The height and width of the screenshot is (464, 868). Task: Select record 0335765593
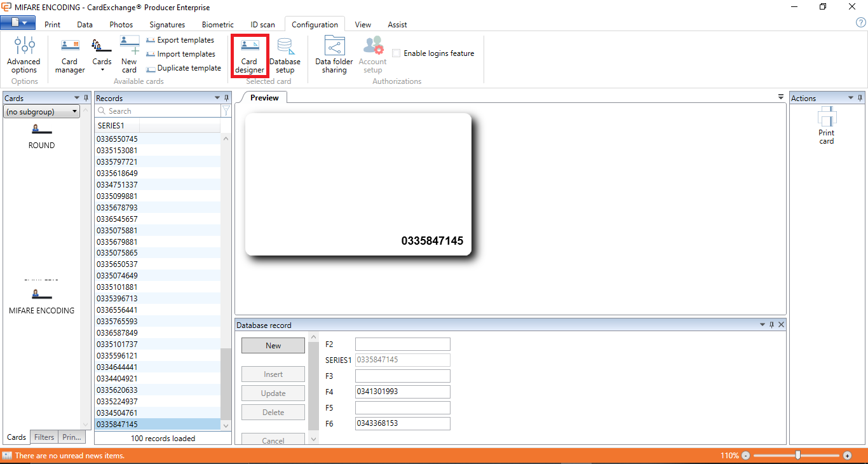pyautogui.click(x=158, y=321)
